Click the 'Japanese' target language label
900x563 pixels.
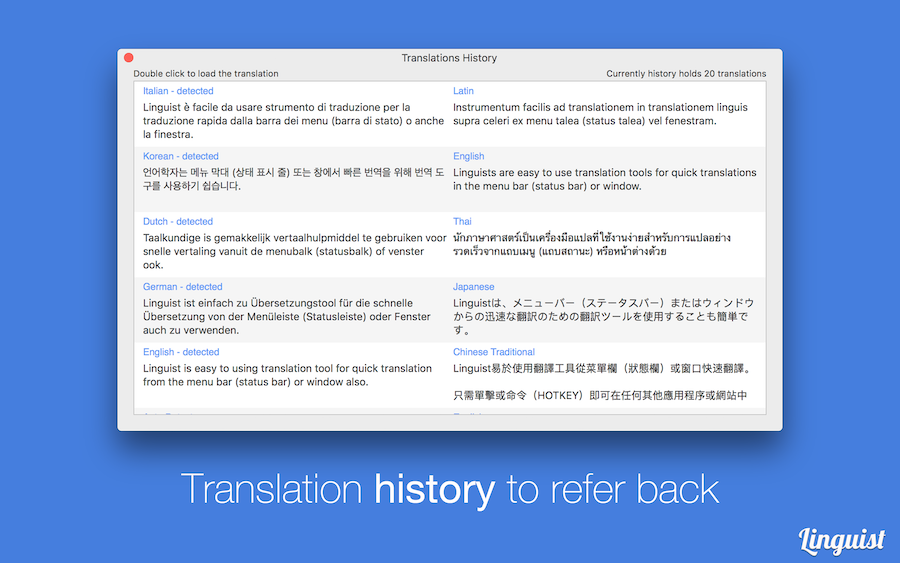coord(474,286)
